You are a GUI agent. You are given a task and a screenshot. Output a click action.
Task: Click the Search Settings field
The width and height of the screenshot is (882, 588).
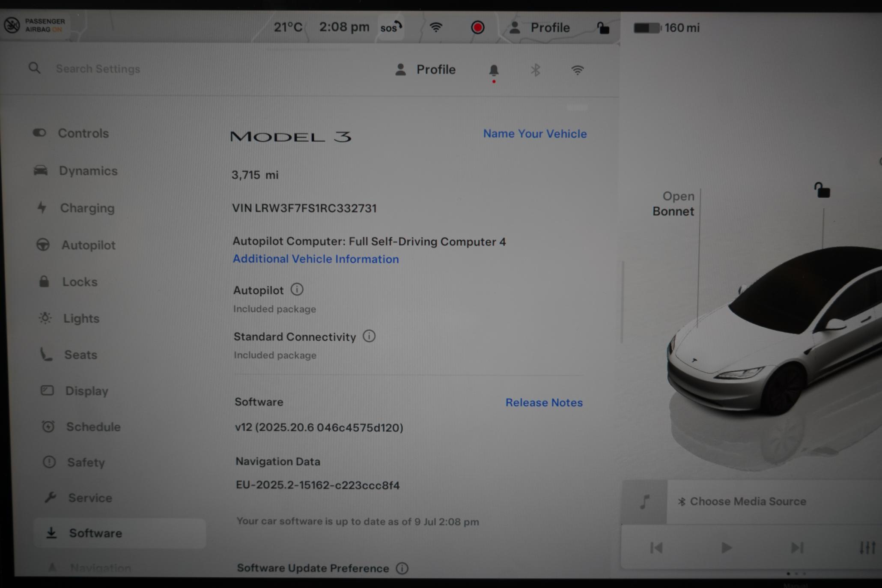[98, 69]
